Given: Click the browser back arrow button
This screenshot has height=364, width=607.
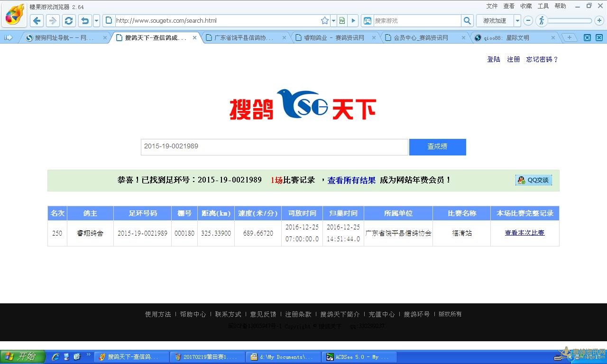Looking at the screenshot, I should coord(37,20).
